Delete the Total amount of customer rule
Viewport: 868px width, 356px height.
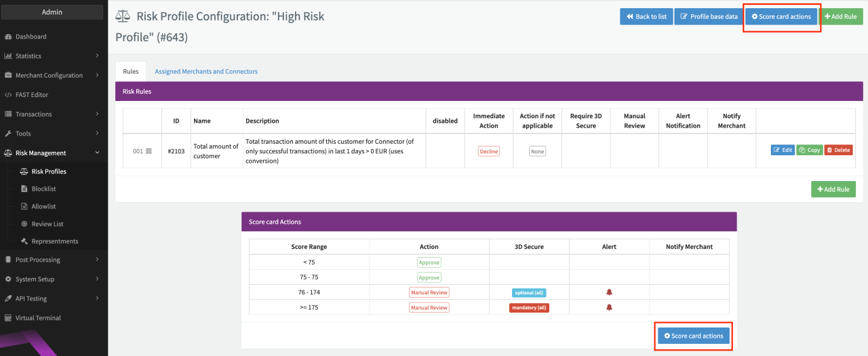[x=838, y=151]
